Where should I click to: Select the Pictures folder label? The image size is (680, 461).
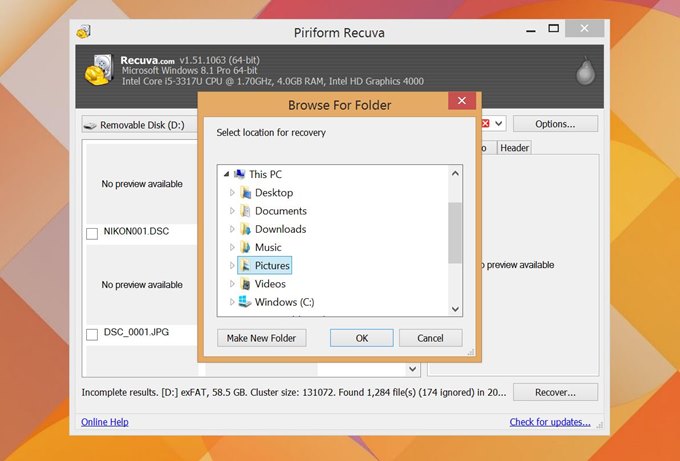coord(272,265)
